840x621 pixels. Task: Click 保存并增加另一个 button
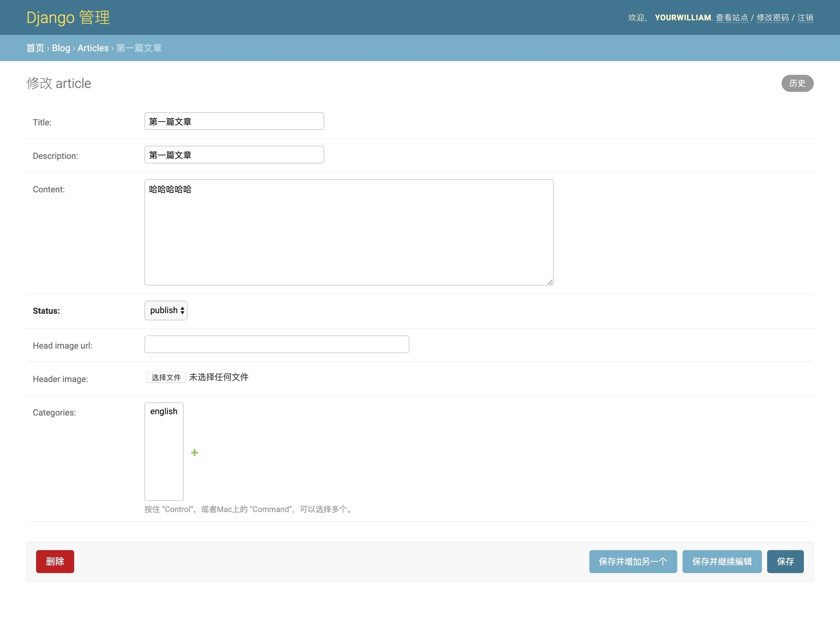point(633,561)
